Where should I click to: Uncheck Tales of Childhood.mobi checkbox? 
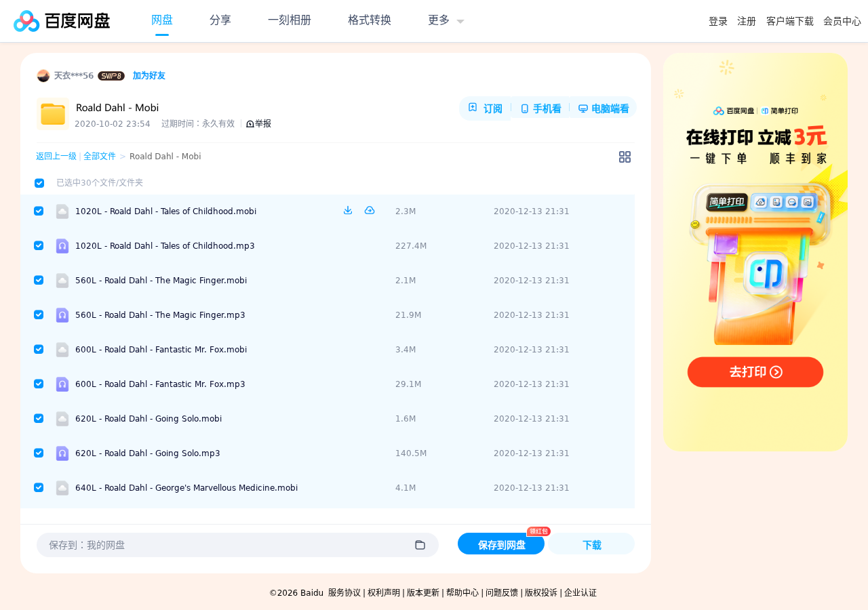[39, 211]
